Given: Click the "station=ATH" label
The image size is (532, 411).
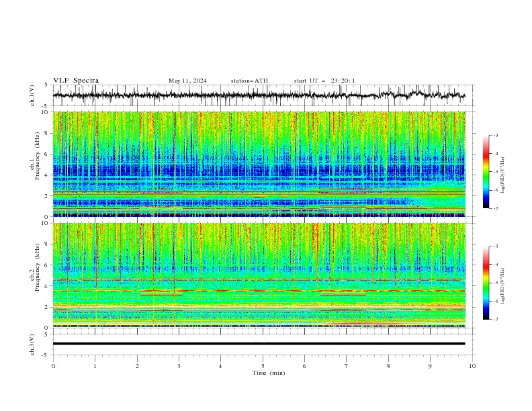Looking at the screenshot, I should pos(249,81).
